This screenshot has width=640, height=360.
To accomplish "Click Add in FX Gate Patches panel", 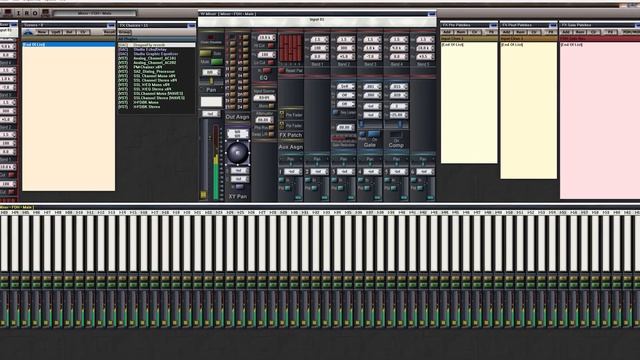I will 566,32.
